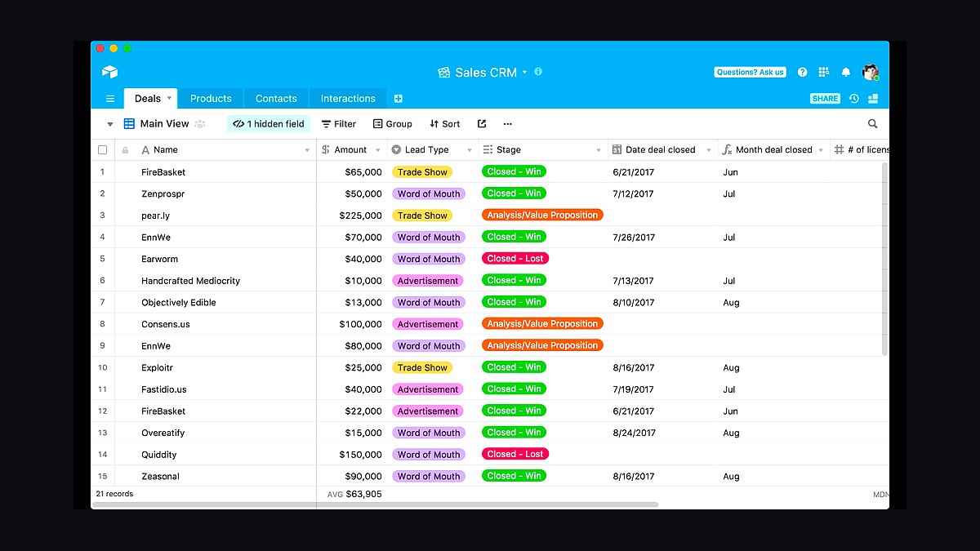Image resolution: width=980 pixels, height=551 pixels.
Task: Click row 3 pear.ly name cell
Action: pyautogui.click(x=216, y=216)
